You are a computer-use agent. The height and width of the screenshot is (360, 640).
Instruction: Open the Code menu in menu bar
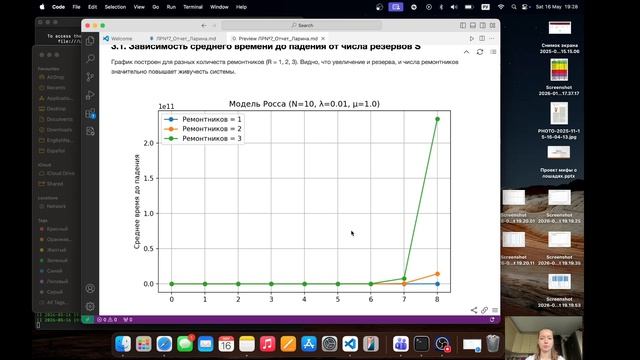tap(58, 7)
